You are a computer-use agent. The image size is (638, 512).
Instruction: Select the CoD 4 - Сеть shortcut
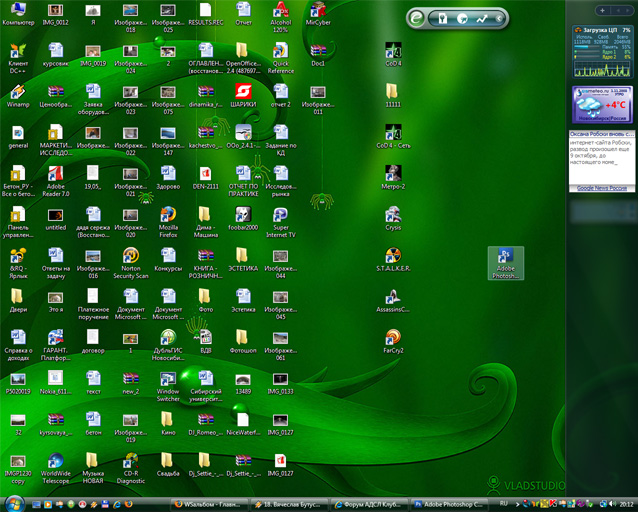pos(393,137)
